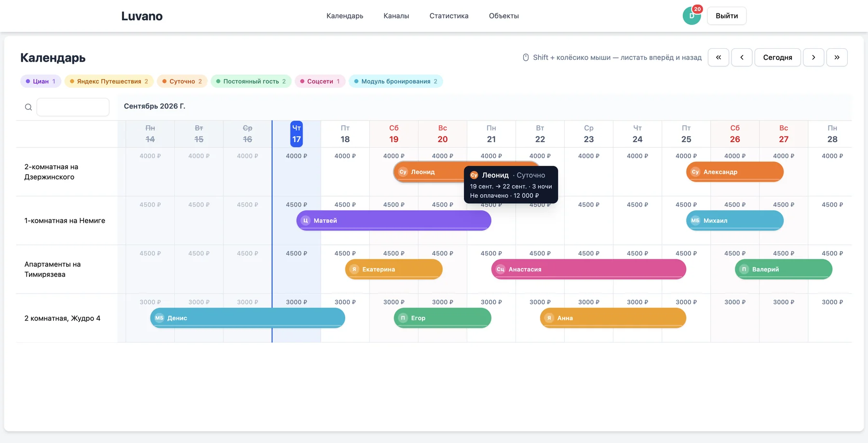Toggle the Постоянный гость filter chip
The width and height of the screenshot is (868, 443).
tap(251, 81)
